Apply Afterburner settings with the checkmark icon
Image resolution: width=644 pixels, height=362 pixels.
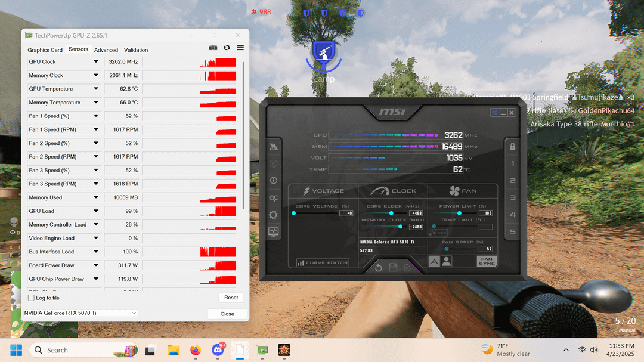pyautogui.click(x=407, y=268)
